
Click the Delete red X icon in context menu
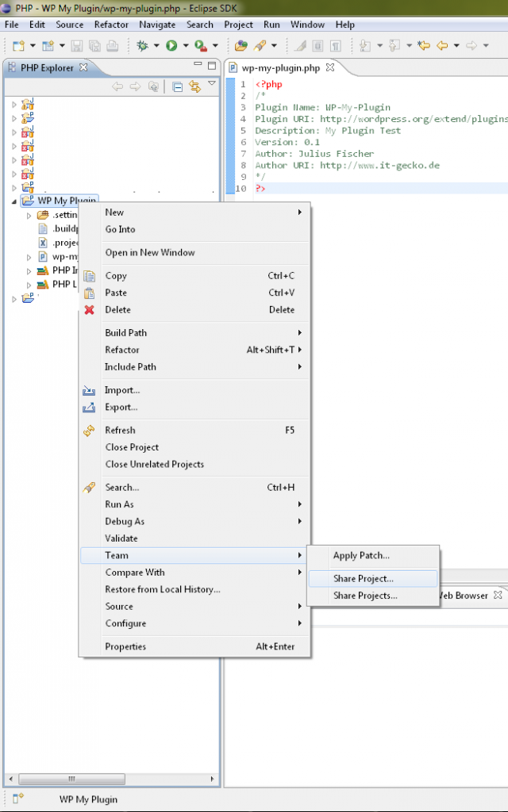pyautogui.click(x=90, y=310)
